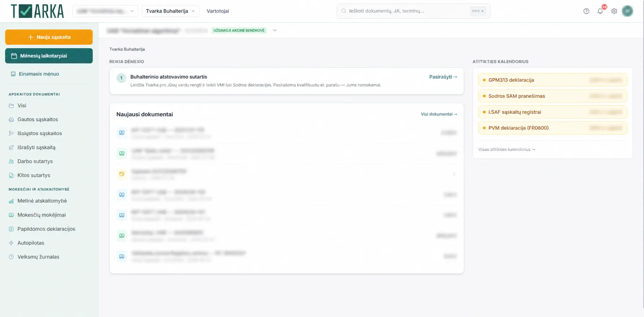Click the first document row icon

pyautogui.click(x=122, y=133)
